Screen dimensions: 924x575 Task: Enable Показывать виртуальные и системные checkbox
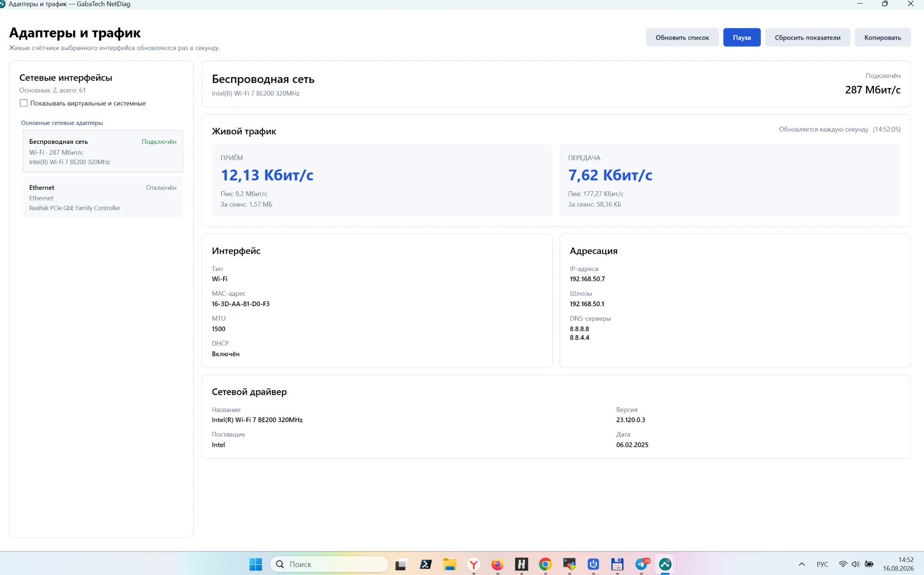coord(24,103)
